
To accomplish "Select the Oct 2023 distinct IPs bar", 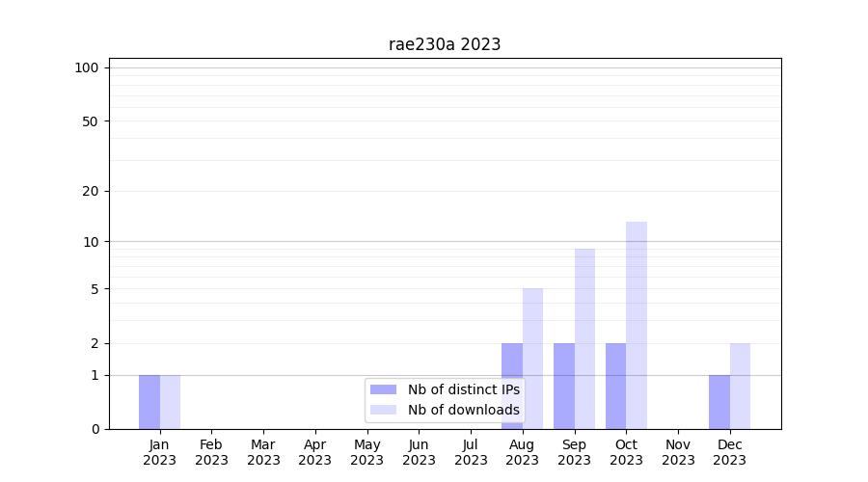I will tap(615, 386).
